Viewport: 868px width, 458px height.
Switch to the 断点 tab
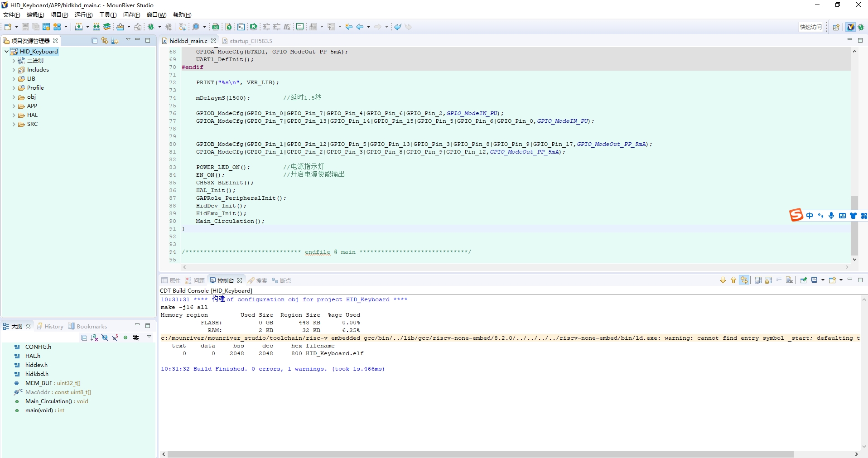(281, 280)
